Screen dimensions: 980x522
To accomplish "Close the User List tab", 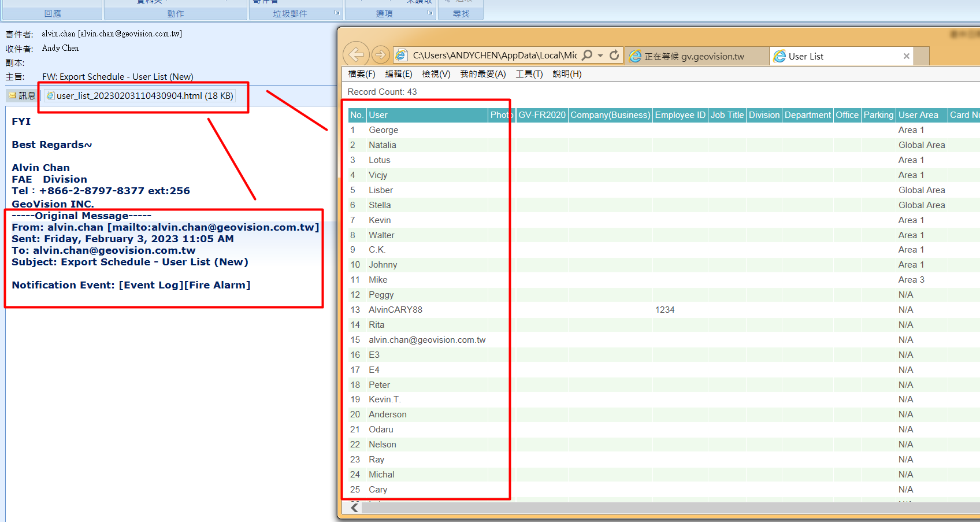I will click(906, 56).
